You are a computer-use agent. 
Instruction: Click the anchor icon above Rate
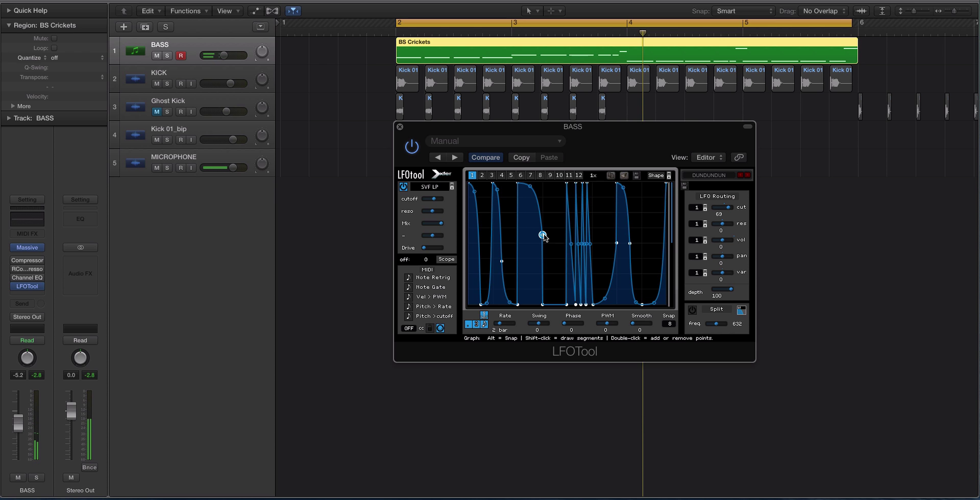484,315
